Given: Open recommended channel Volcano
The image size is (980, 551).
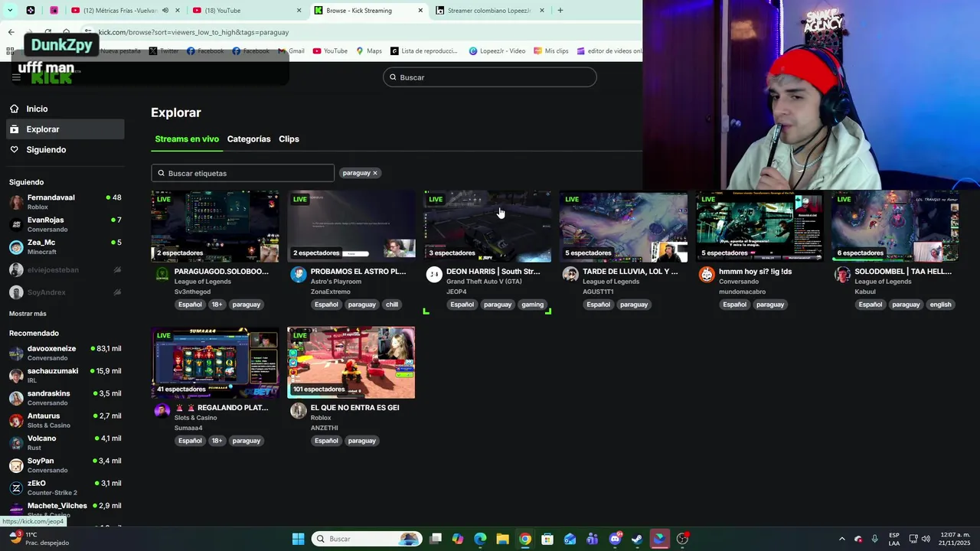Looking at the screenshot, I should 65,442.
